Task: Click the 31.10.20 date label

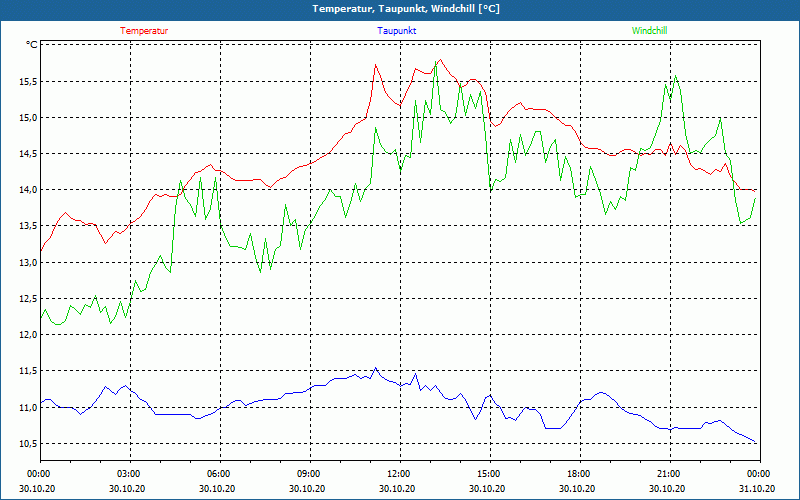Action: pos(757,488)
